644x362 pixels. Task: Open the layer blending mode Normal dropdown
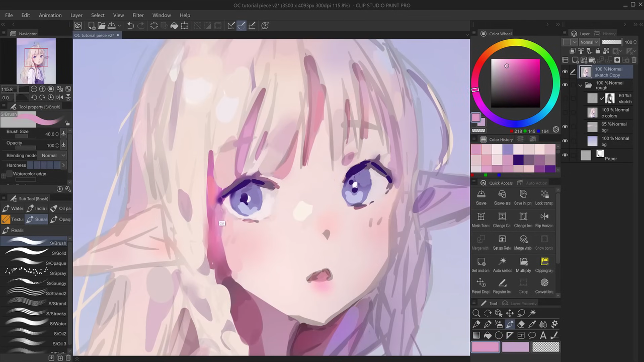[x=589, y=42]
